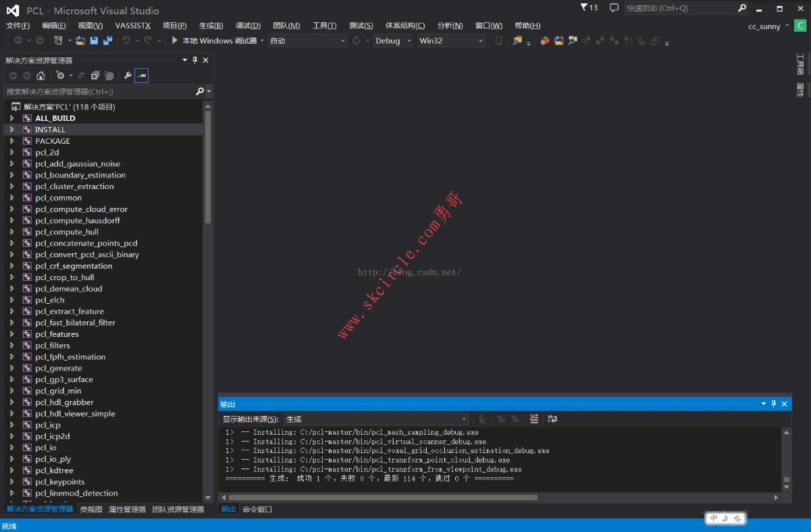Screen dimensions: 811x532
Task: Select the PACKAGE project in the tree
Action: pos(53,141)
